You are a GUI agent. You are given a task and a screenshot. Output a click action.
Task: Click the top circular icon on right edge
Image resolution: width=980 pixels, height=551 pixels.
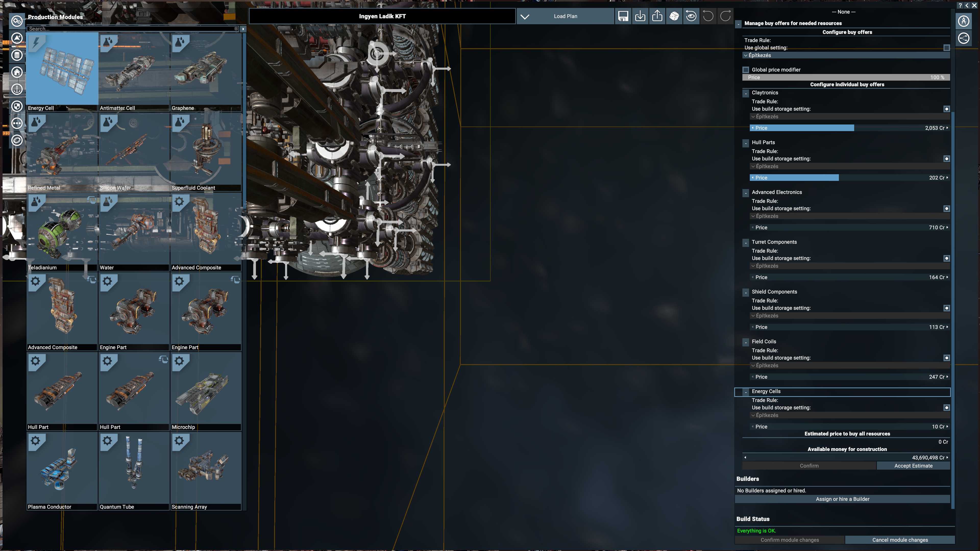point(964,21)
